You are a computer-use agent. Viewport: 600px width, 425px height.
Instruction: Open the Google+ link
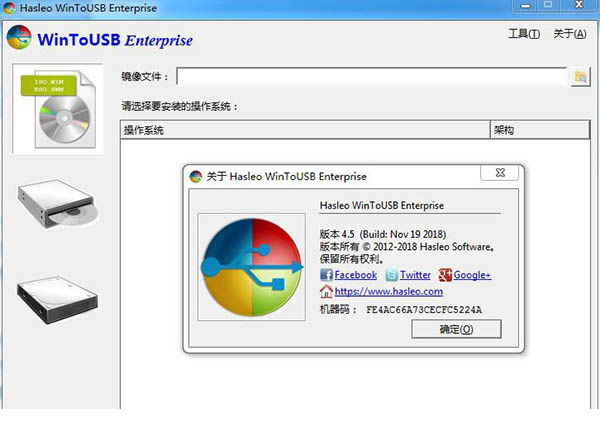[472, 275]
